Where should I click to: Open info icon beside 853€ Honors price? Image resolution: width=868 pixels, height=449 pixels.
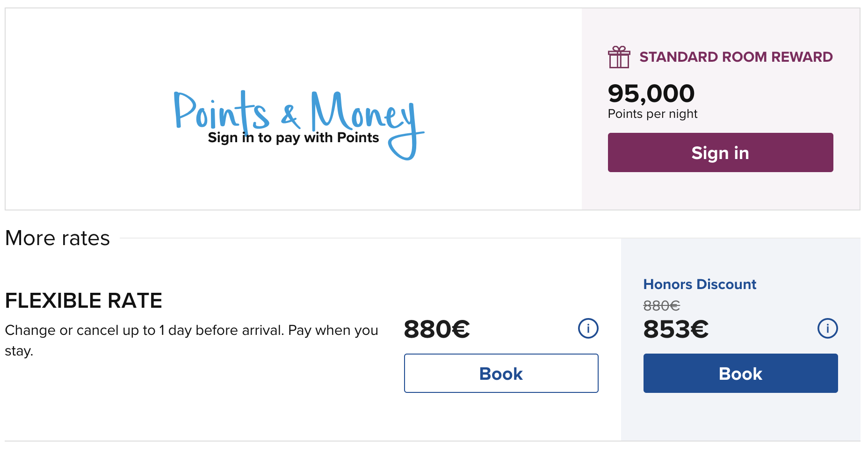(827, 328)
